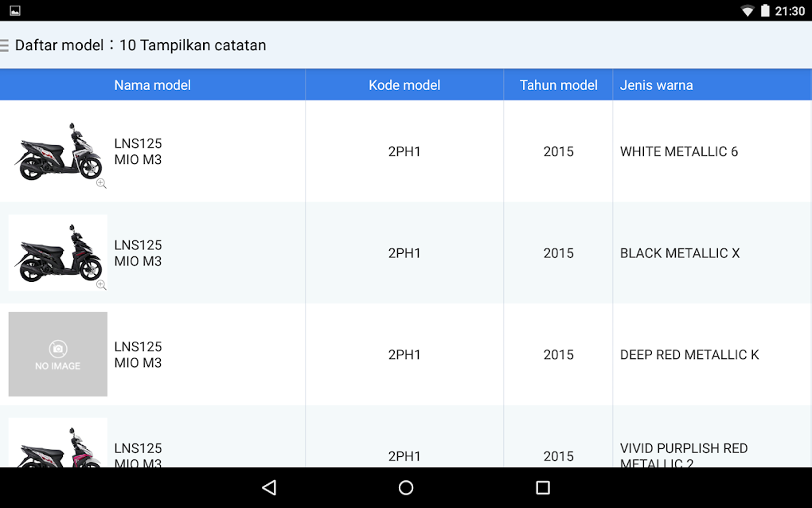This screenshot has height=508, width=812.
Task: Tap the Wi-Fi status icon
Action: tap(747, 10)
